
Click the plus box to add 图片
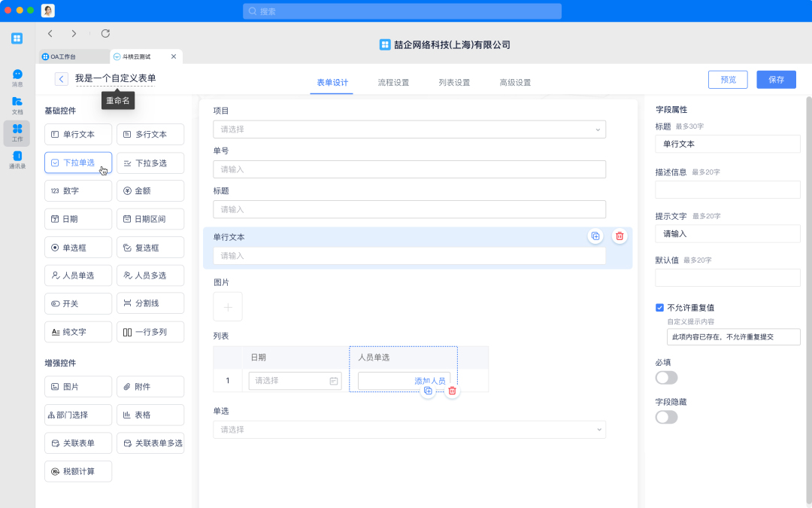[x=228, y=307]
